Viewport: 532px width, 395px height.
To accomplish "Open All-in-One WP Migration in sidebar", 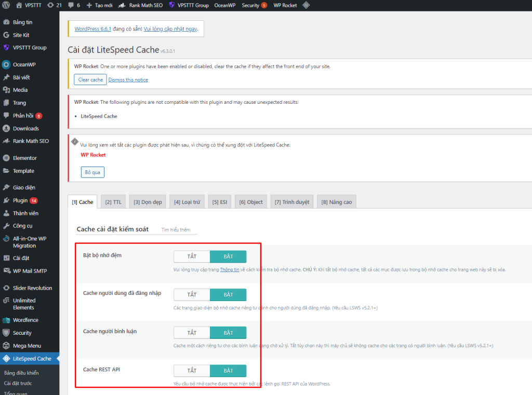I will (x=30, y=242).
